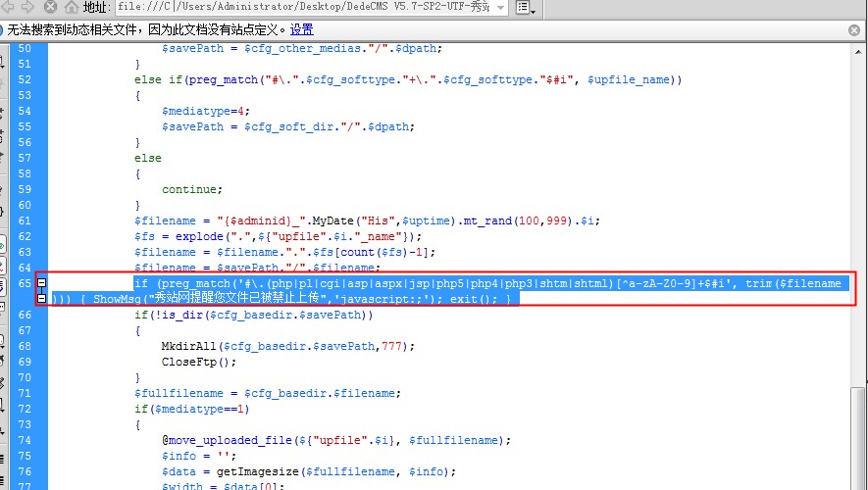Click the if(!is_dir($cfg_basedir.$savePath)) line

tap(254, 315)
